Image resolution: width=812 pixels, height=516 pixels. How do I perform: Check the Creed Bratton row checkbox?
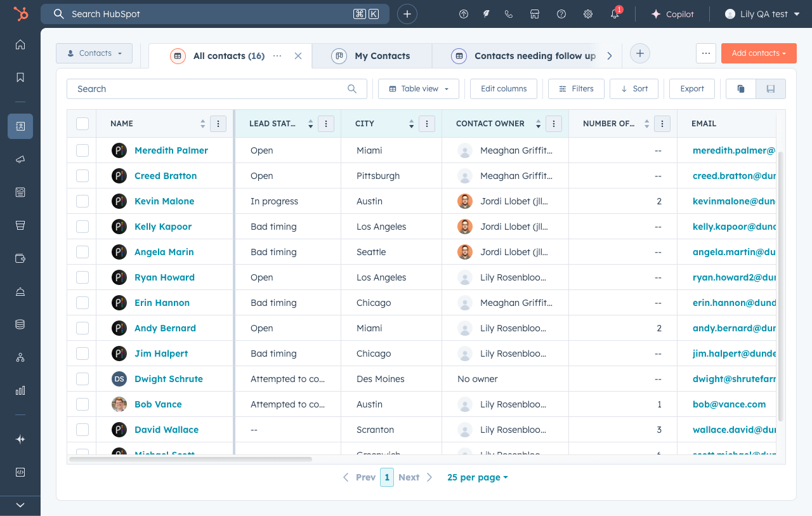82,176
